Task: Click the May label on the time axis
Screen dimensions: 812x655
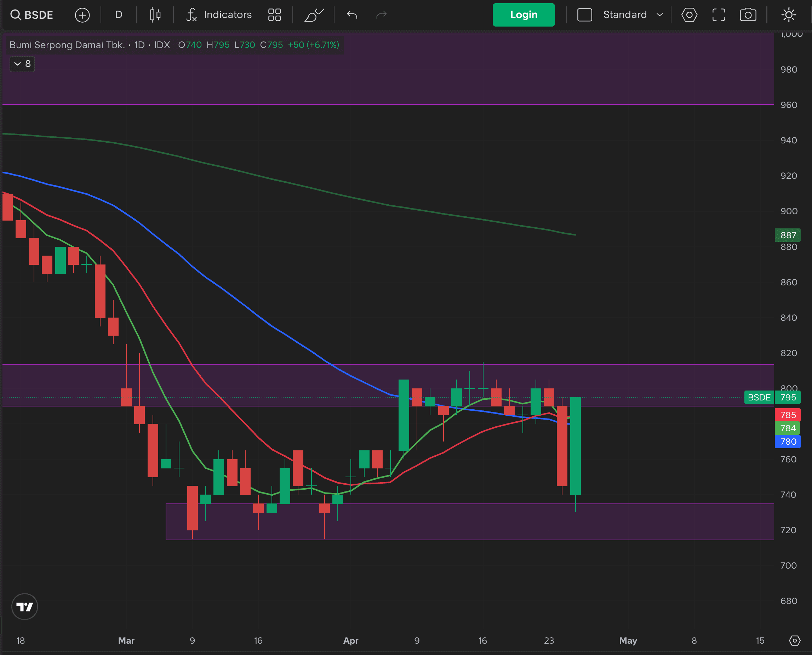Action: click(x=628, y=641)
